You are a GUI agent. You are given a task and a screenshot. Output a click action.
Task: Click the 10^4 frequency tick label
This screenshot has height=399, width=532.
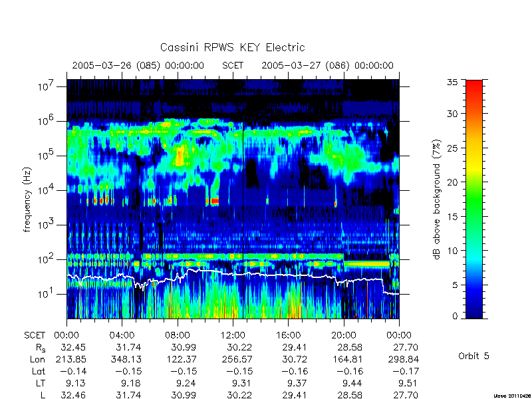pos(47,190)
